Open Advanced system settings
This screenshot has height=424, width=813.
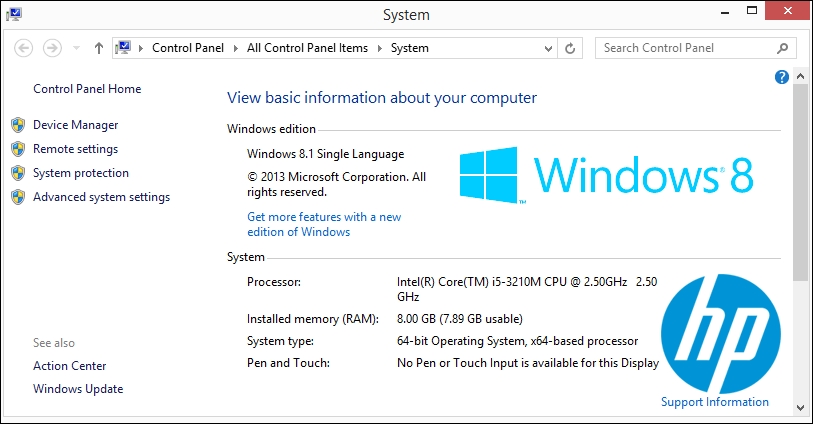coord(102,197)
